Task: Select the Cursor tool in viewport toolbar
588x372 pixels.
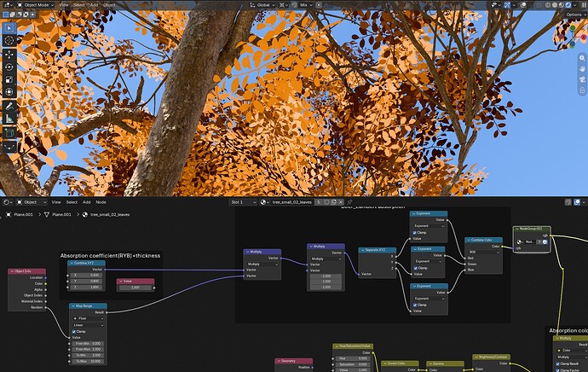Action: (9, 41)
